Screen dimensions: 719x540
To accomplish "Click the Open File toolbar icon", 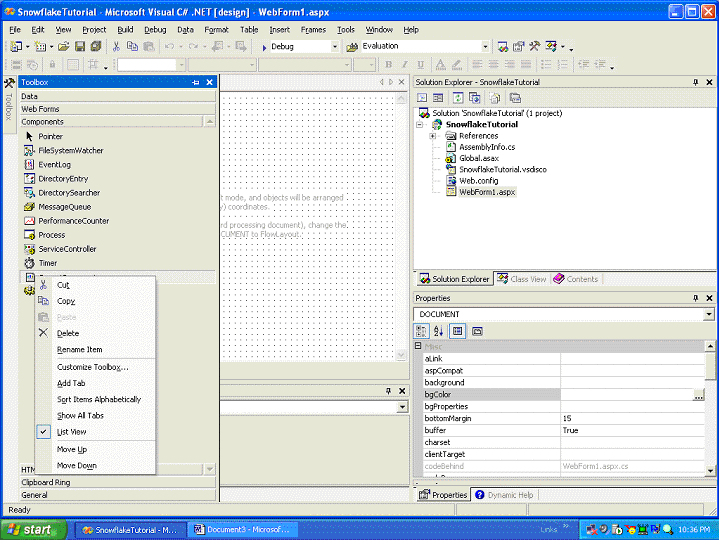I will 64,46.
